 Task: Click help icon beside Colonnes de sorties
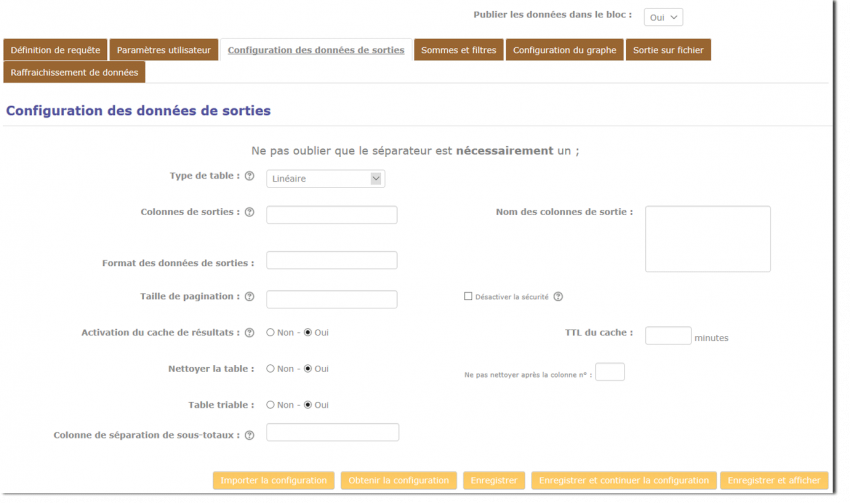click(x=249, y=212)
